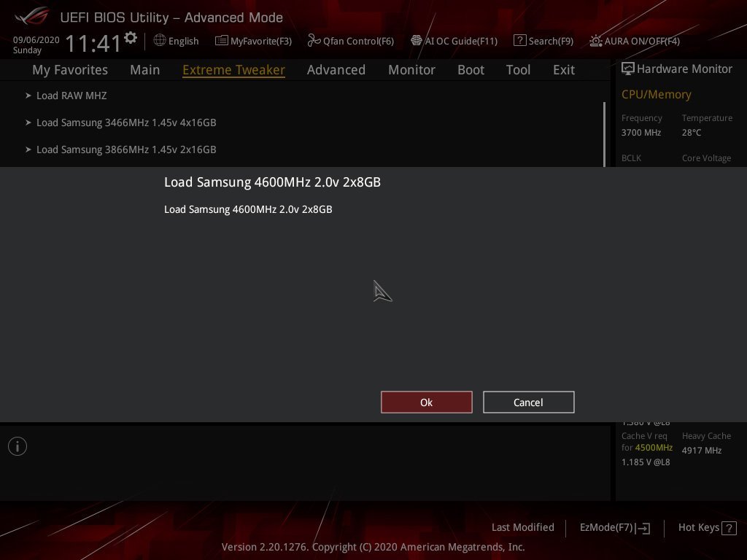Image resolution: width=747 pixels, height=560 pixels.
Task: Click the info circle icon
Action: 18,446
